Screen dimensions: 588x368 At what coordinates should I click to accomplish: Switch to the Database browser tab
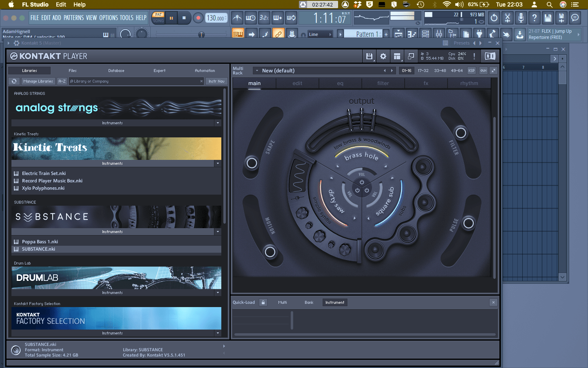point(116,71)
